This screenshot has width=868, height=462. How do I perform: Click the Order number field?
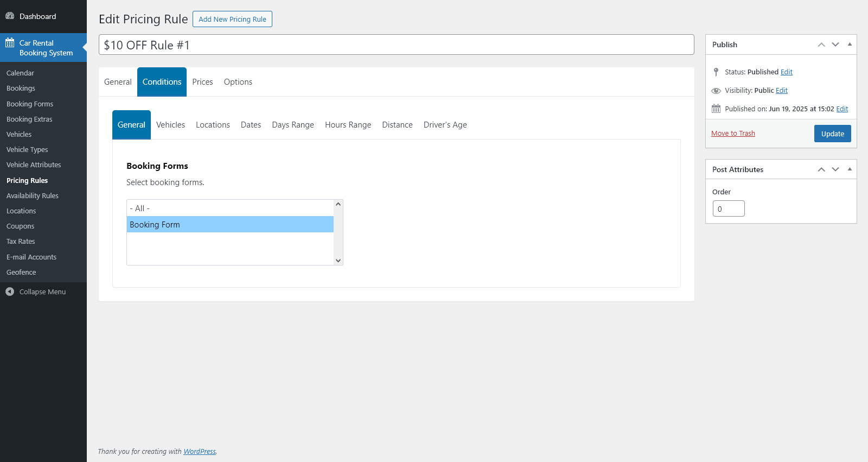729,208
